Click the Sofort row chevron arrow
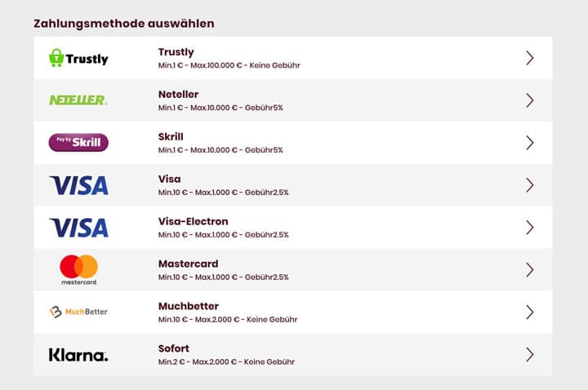The image size is (588, 390). [x=529, y=354]
